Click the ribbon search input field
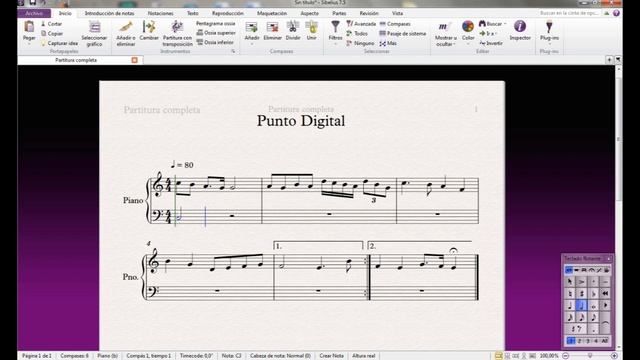The width and height of the screenshot is (640, 360). (570, 13)
